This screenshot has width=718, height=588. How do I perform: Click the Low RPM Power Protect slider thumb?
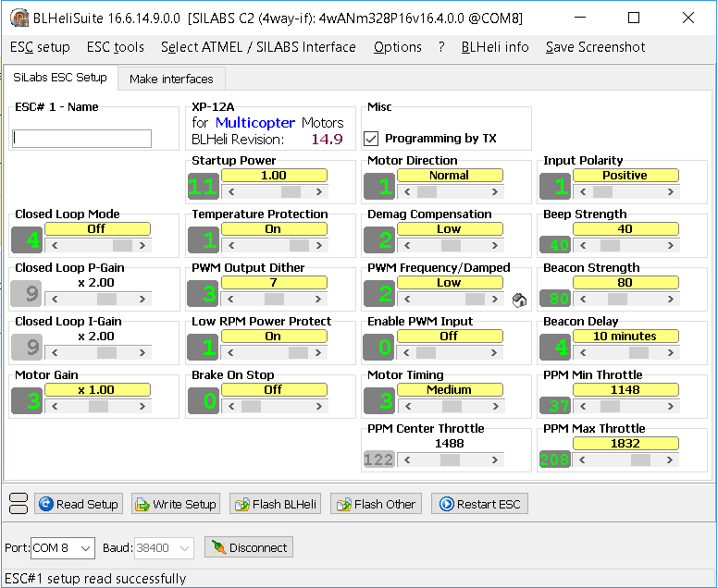point(298,353)
